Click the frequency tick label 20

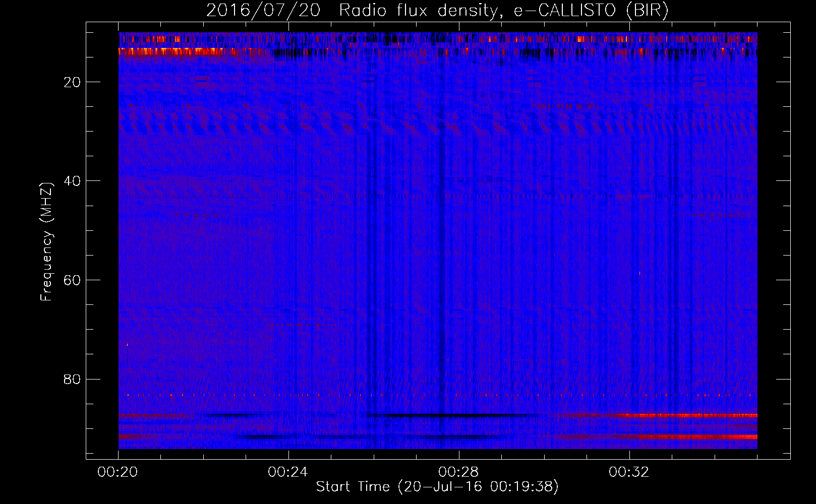pos(72,82)
